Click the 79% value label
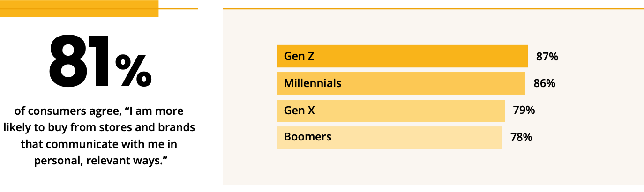 point(524,111)
